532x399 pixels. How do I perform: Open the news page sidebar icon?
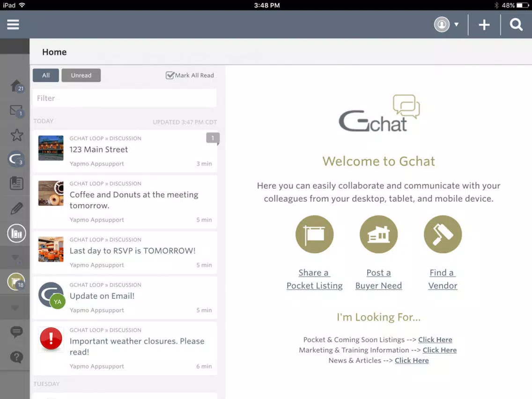click(x=16, y=183)
